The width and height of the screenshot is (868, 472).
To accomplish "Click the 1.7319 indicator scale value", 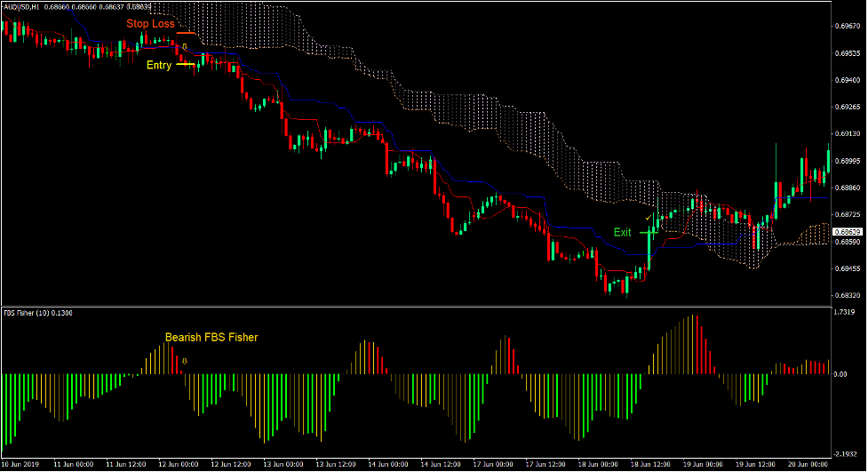I will (x=847, y=313).
